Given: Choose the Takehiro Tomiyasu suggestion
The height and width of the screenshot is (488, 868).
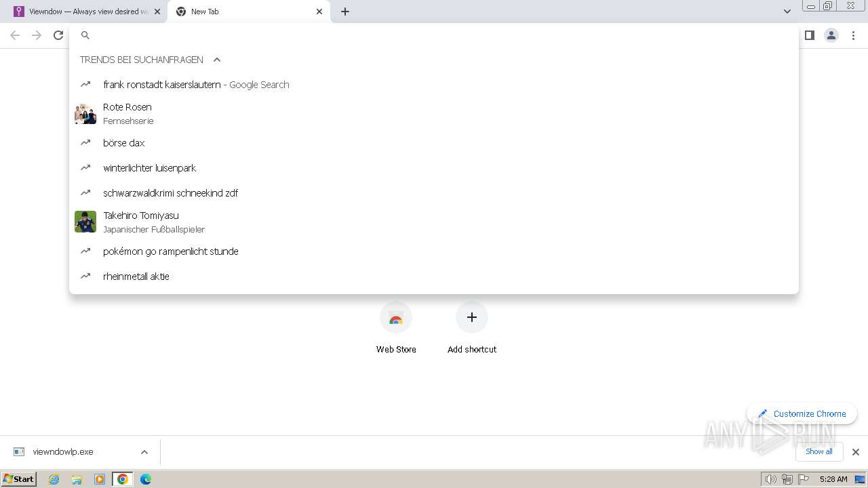Looking at the screenshot, I should tap(434, 222).
